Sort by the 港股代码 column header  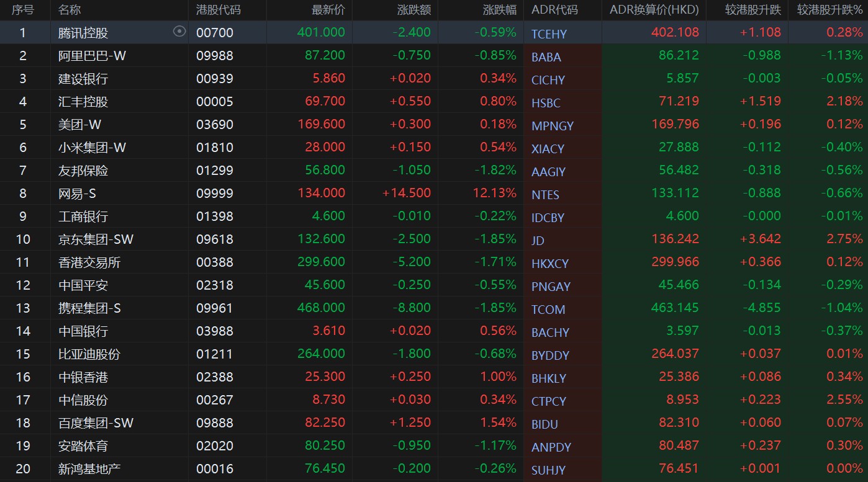(218, 9)
